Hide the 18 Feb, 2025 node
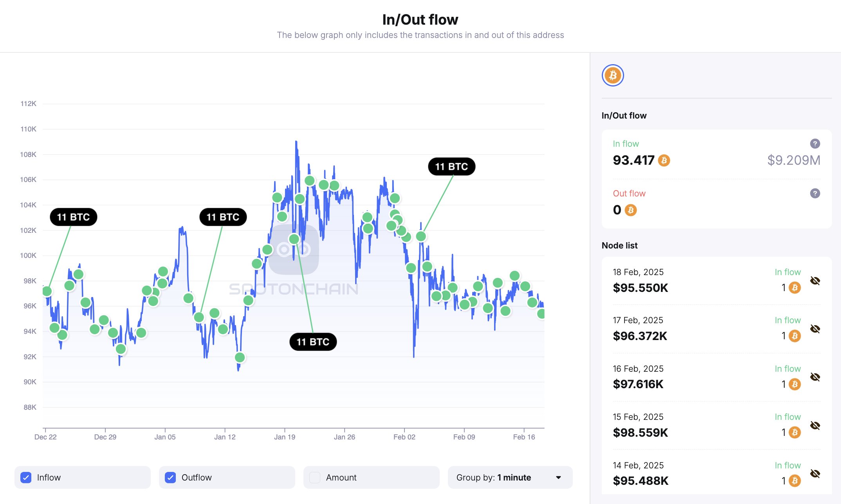This screenshot has height=504, width=841. [x=815, y=281]
